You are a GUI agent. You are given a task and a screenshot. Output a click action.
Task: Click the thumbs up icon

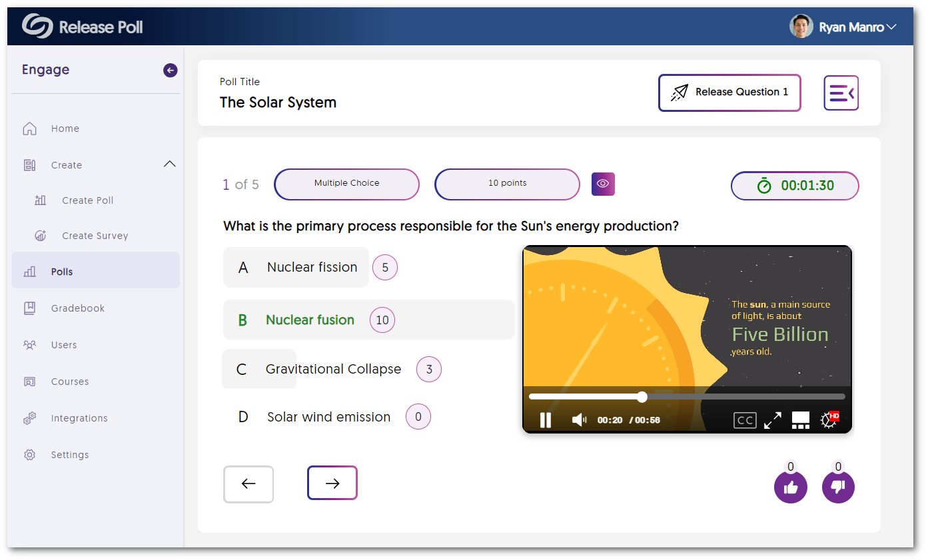tap(790, 487)
